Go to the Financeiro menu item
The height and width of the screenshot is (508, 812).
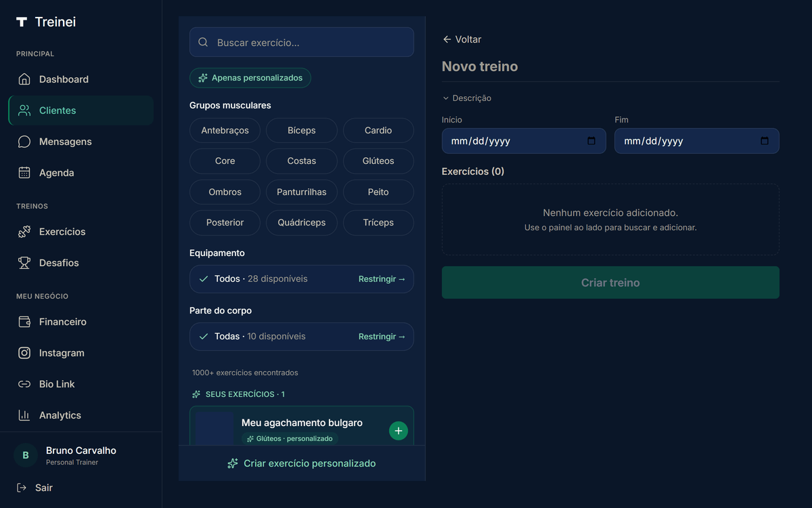click(81, 322)
